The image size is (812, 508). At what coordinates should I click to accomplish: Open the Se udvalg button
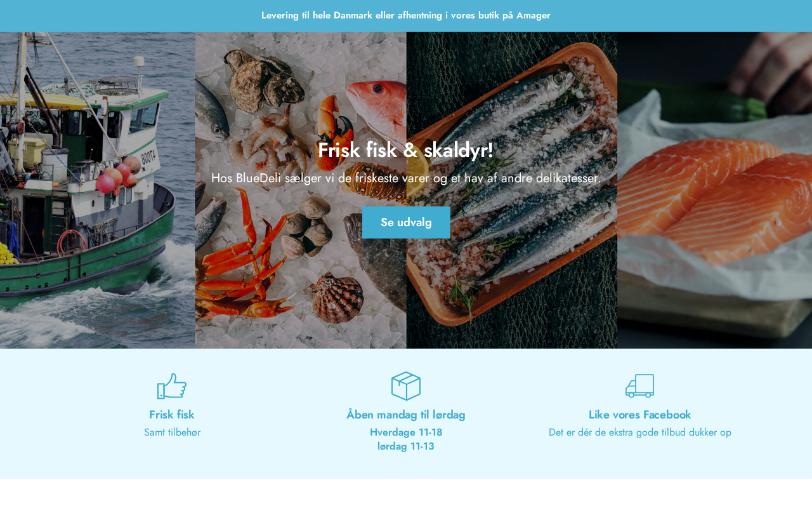(406, 222)
